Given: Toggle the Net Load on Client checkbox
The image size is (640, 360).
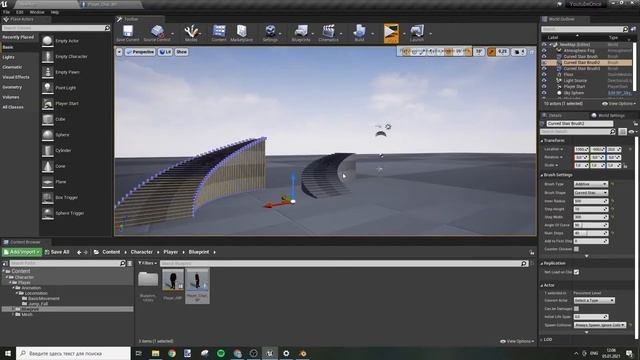Looking at the screenshot, I should click(576, 272).
